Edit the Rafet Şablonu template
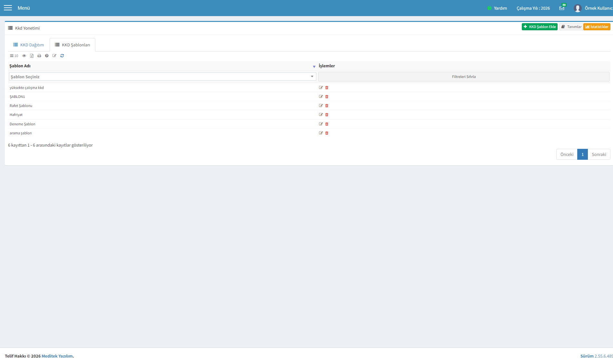 (x=321, y=106)
